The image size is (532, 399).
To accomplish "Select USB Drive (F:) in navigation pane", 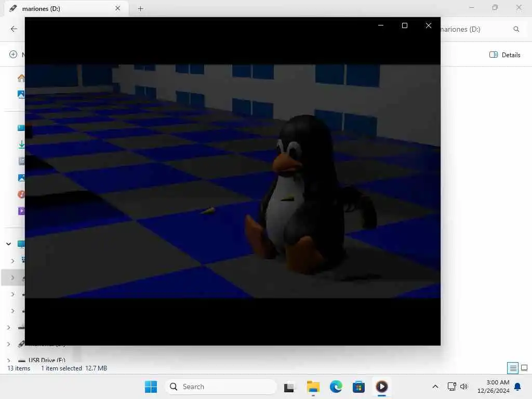I will tap(47, 360).
